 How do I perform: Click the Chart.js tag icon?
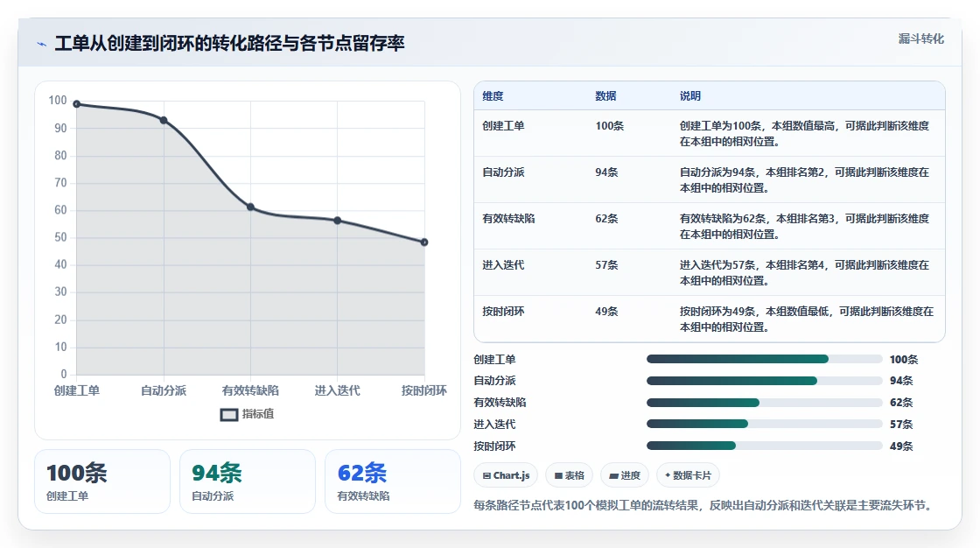click(486, 476)
